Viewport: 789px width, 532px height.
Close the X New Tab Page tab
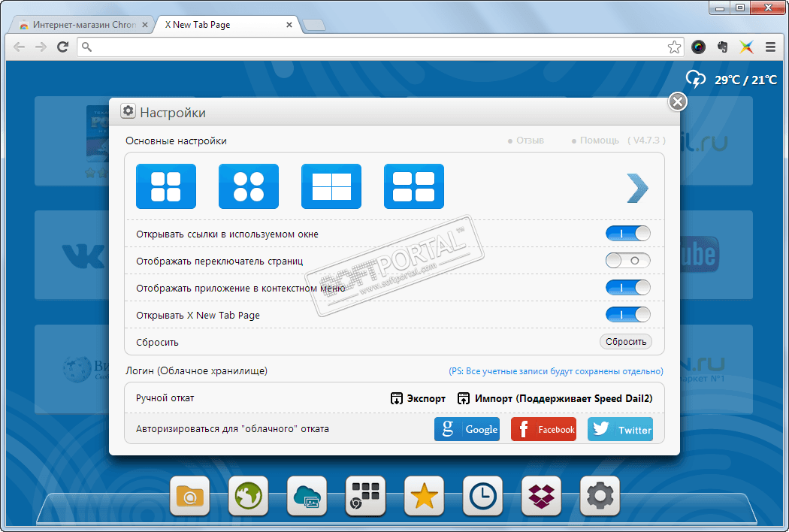[x=289, y=25]
